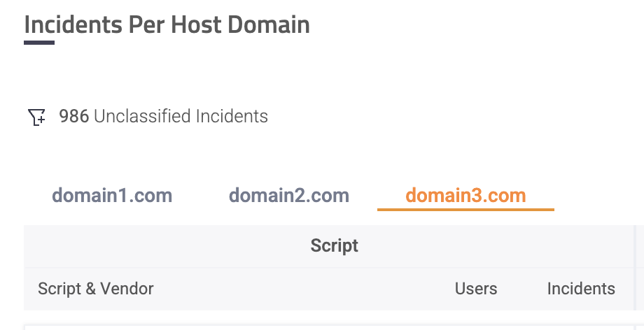Sort by the Script & Vendor column
This screenshot has width=644, height=330.
pos(96,289)
